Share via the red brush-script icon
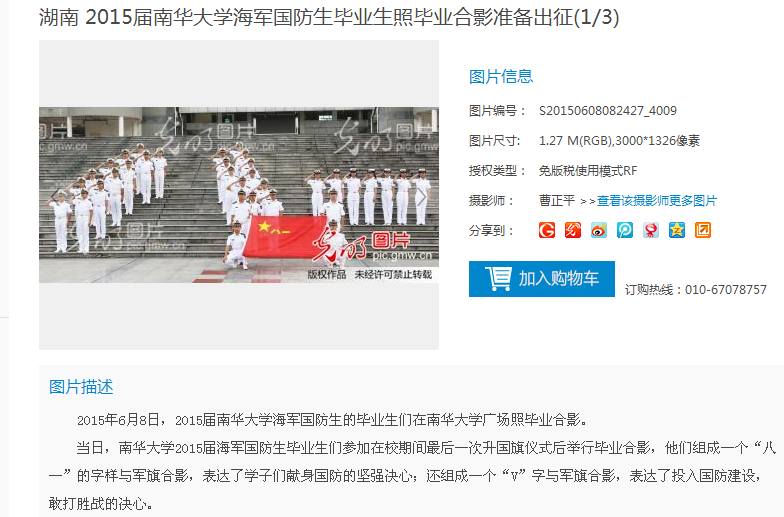 click(572, 230)
